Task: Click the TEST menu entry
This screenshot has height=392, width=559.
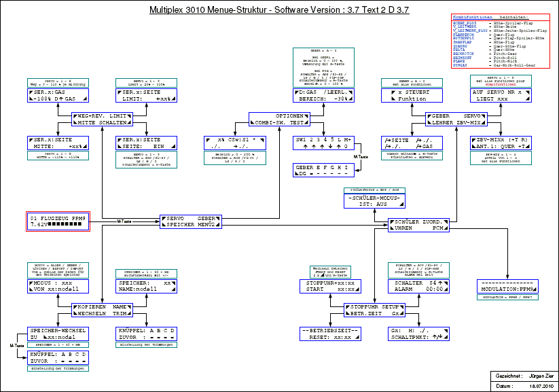Action: coord(297,123)
